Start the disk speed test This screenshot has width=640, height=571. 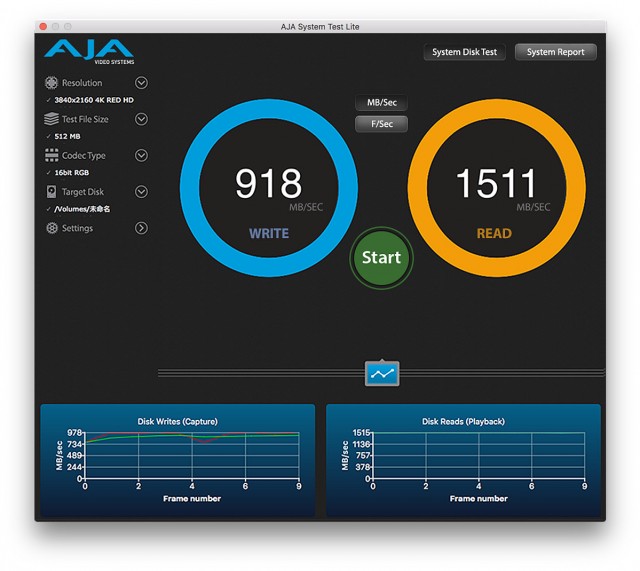coord(382,258)
